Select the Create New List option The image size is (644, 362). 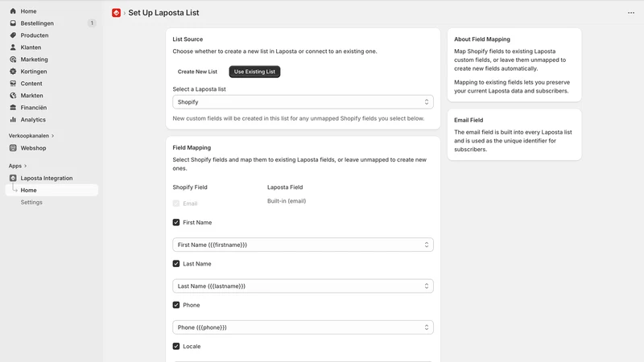(x=197, y=72)
